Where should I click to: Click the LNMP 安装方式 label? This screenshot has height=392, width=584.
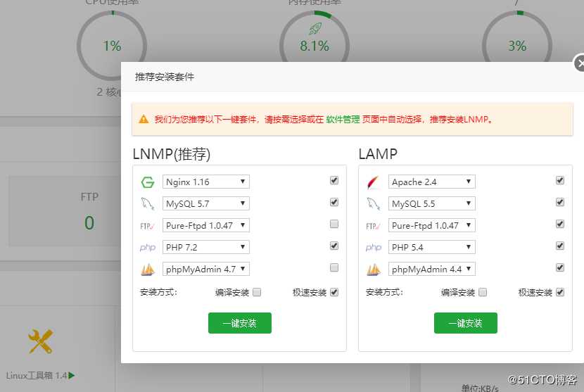coord(158,292)
